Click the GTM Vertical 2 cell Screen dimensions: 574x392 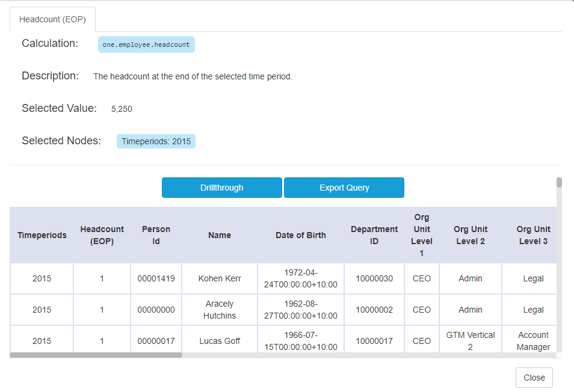471,341
